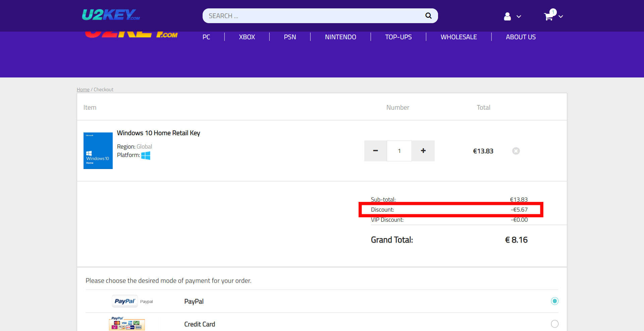Screen dimensions: 644x331
Task: Click the Credit Card logos image
Action: [127, 324]
